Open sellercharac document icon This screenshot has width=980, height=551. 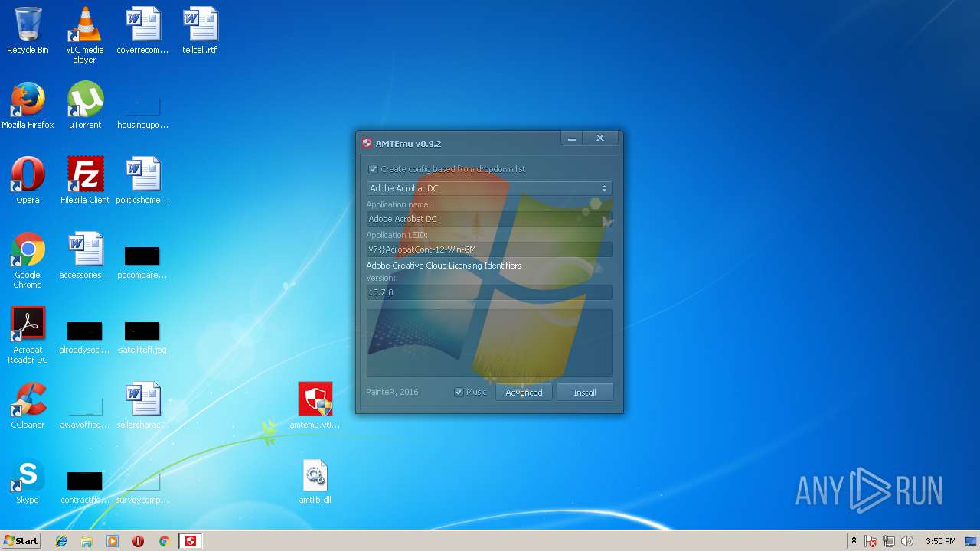coord(142,406)
